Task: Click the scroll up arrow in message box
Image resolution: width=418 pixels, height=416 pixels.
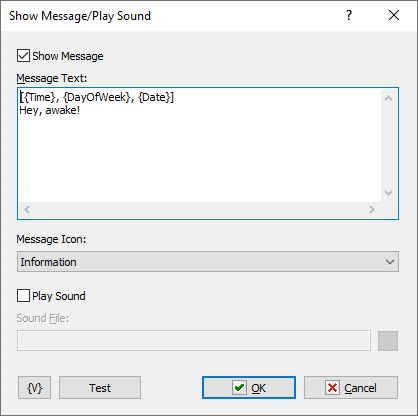Action: pos(388,98)
